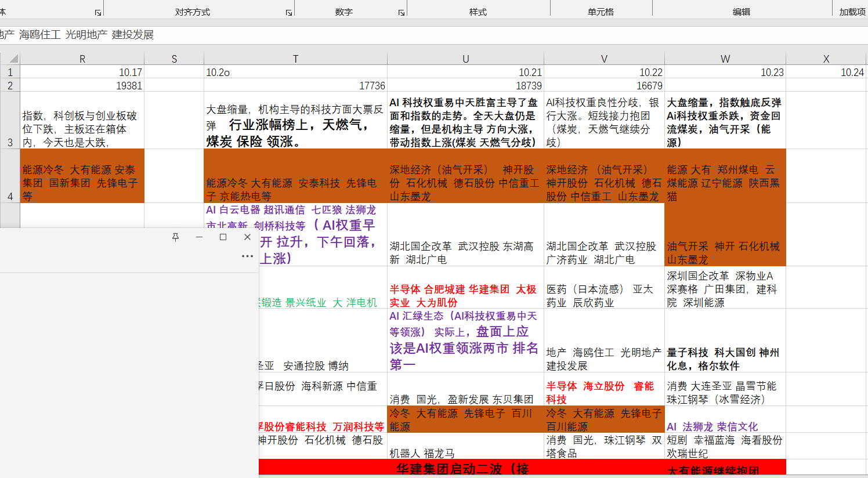868x478 pixels.
Task: Select column T header
Action: pos(295,59)
